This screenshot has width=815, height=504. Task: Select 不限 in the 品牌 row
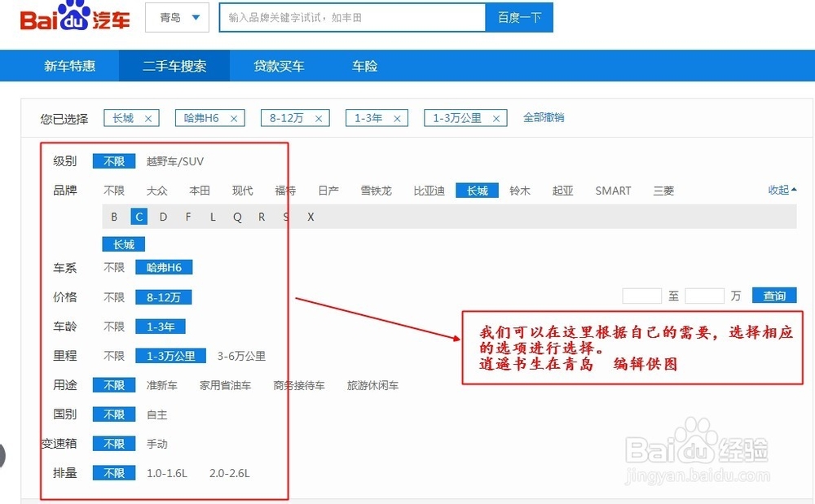point(114,191)
